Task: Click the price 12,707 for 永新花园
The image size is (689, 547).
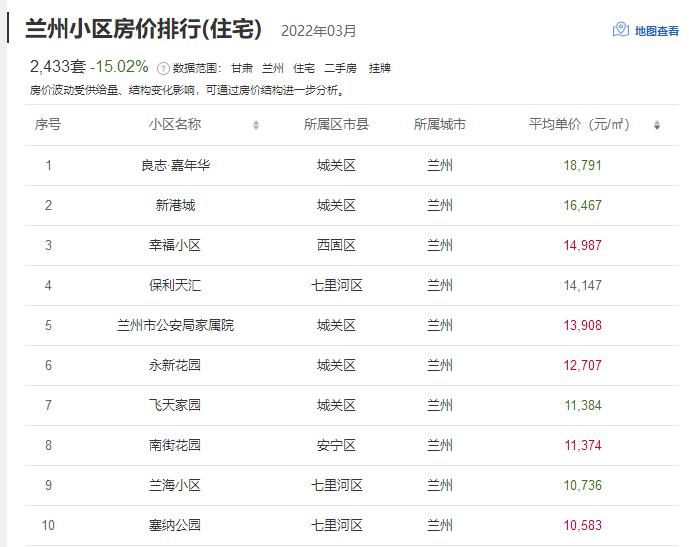Action: click(x=583, y=365)
